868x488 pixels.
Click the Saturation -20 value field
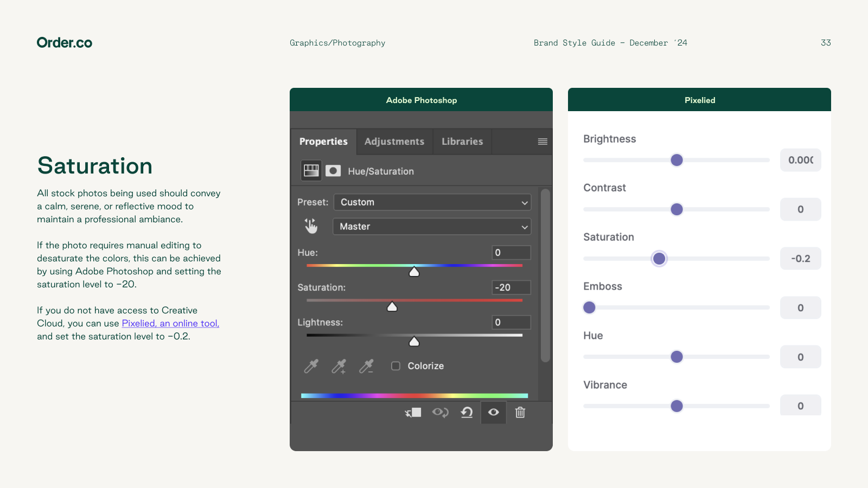coord(512,287)
